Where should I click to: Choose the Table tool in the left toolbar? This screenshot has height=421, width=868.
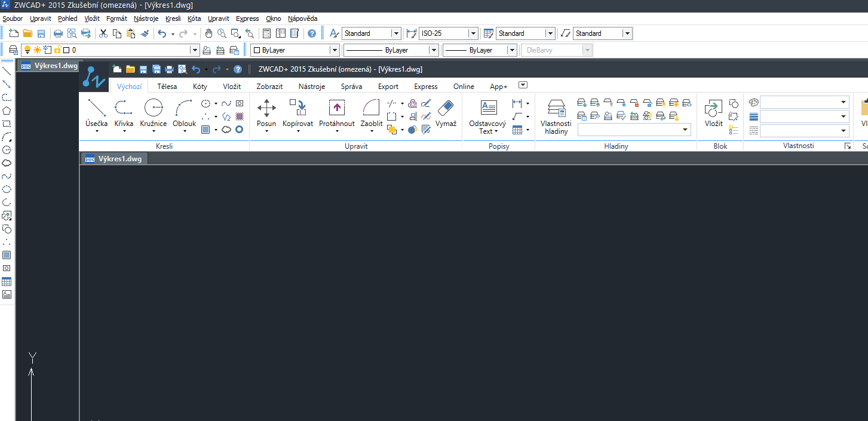pyautogui.click(x=7, y=281)
